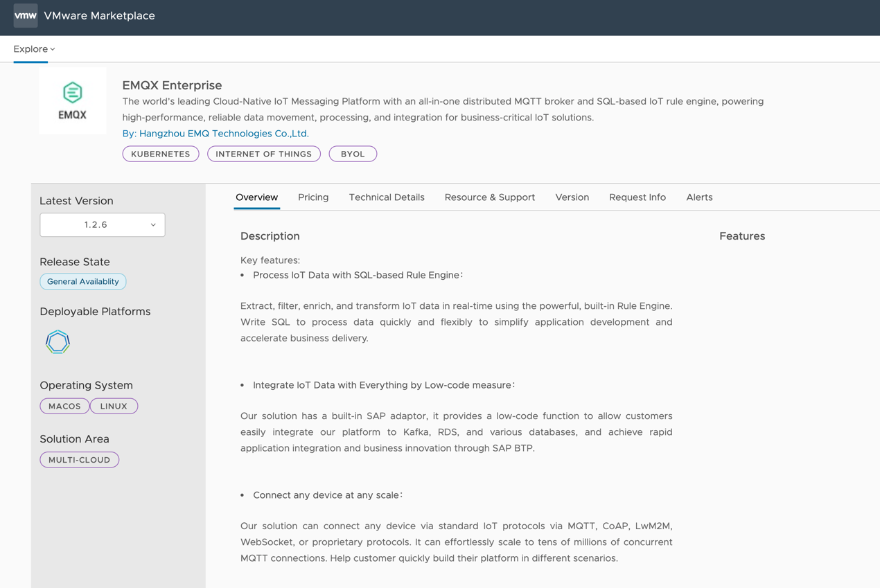
Task: Open the Request Info tab
Action: pyautogui.click(x=637, y=197)
